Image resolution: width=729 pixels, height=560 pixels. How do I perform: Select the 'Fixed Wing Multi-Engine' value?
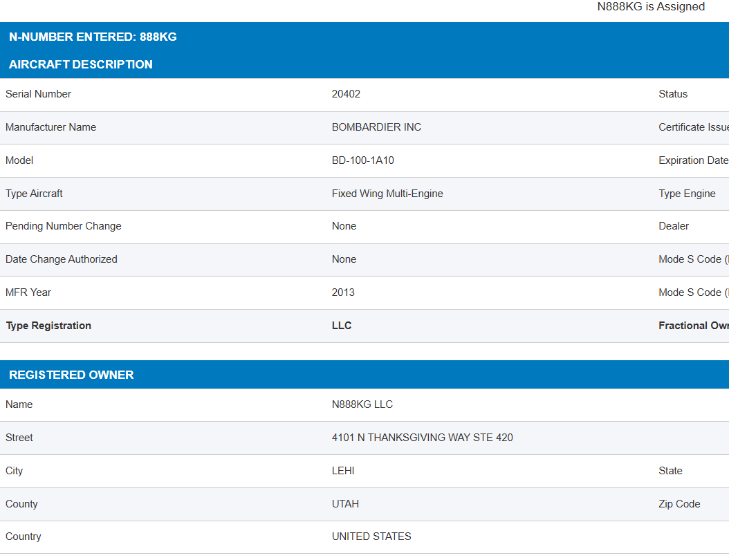[387, 194]
